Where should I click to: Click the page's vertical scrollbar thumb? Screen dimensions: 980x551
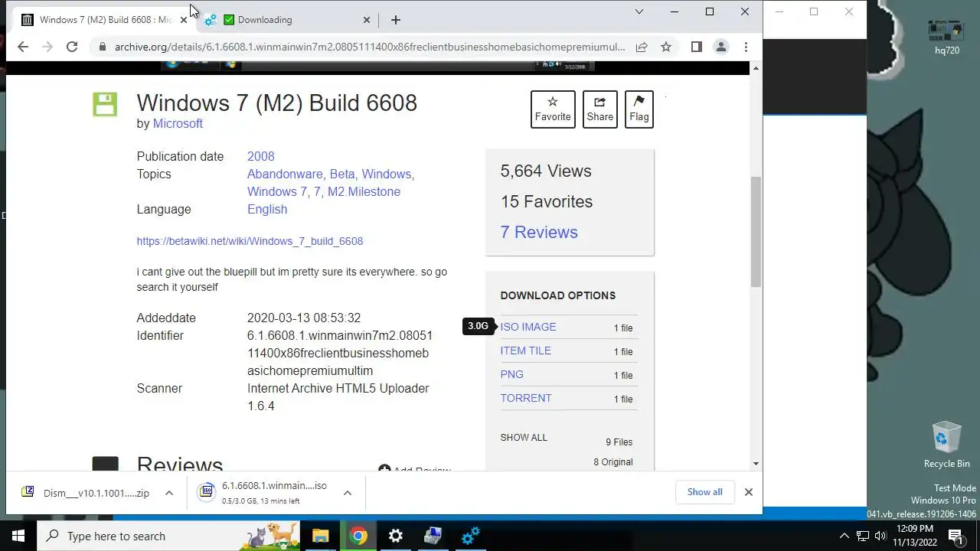click(x=756, y=232)
